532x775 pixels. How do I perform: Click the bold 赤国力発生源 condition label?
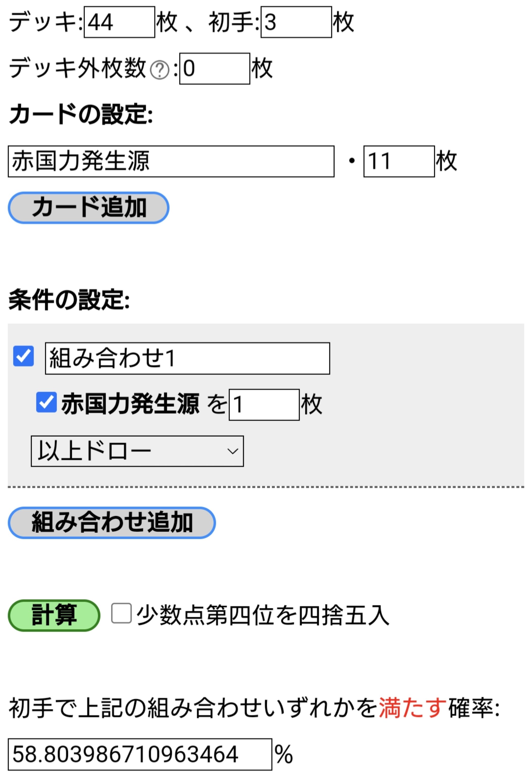(x=130, y=404)
